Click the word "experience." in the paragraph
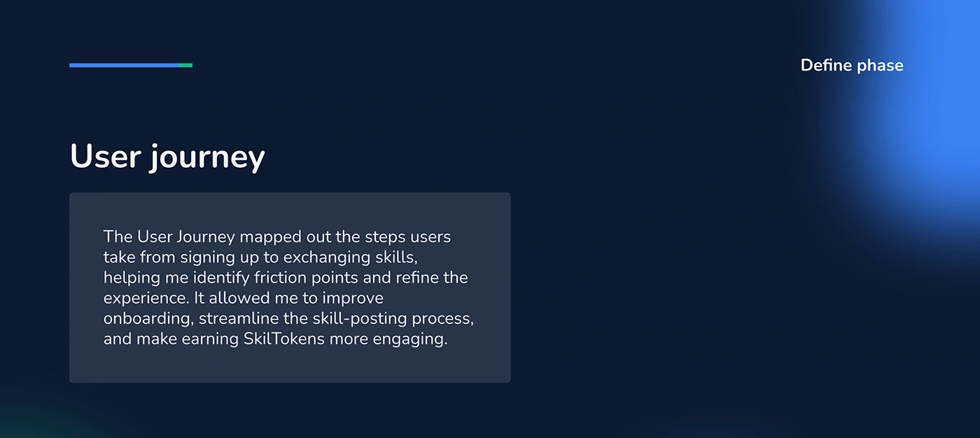This screenshot has width=980, height=438. (146, 298)
